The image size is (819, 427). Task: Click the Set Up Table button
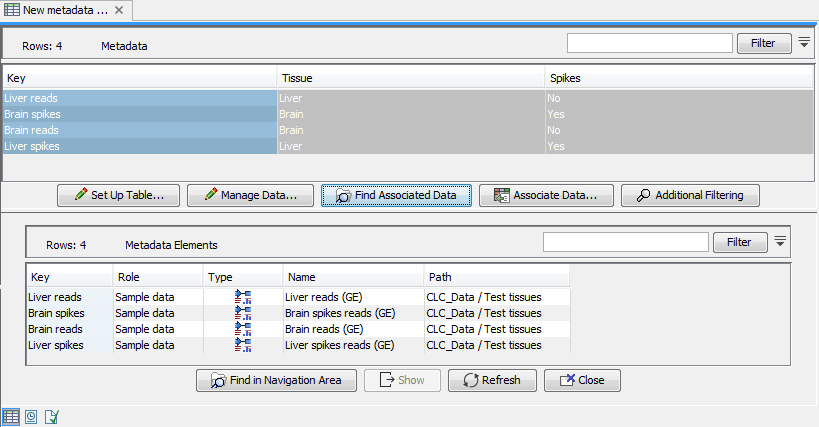[118, 195]
